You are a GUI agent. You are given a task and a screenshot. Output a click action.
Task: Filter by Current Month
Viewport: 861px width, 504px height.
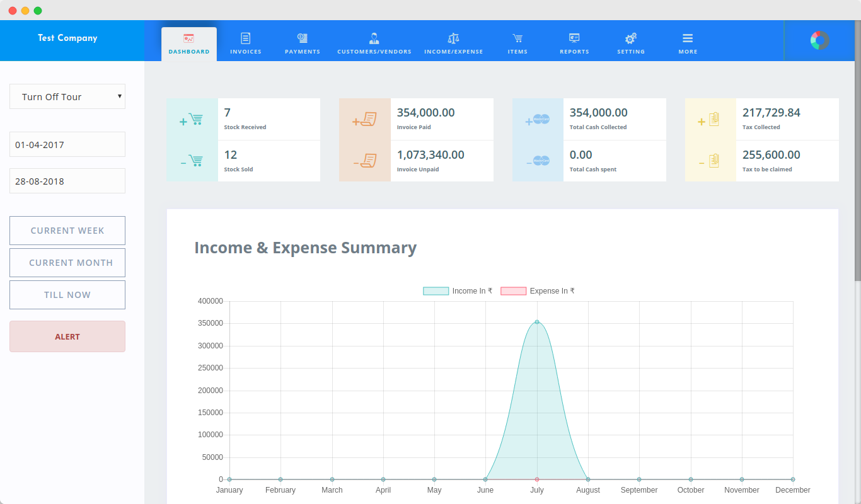pyautogui.click(x=67, y=263)
